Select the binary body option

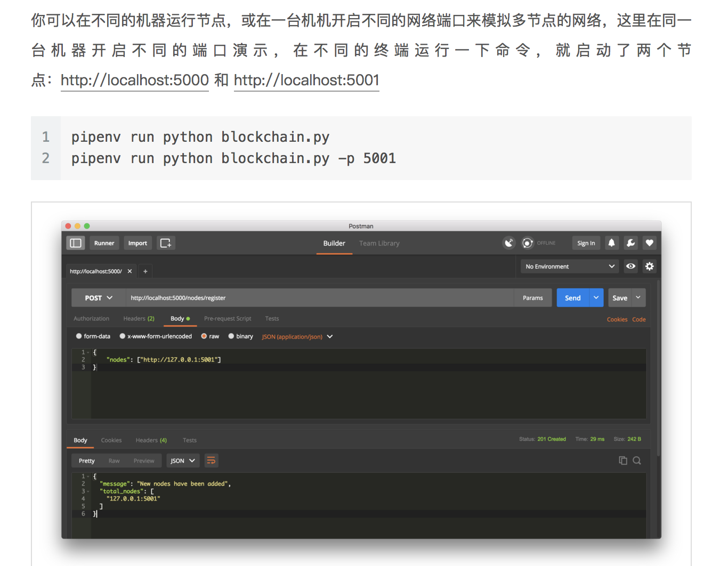click(x=241, y=336)
